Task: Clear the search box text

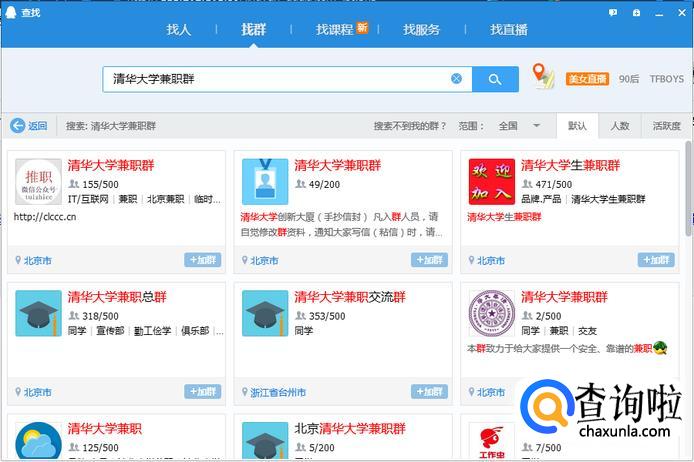Action: [456, 79]
